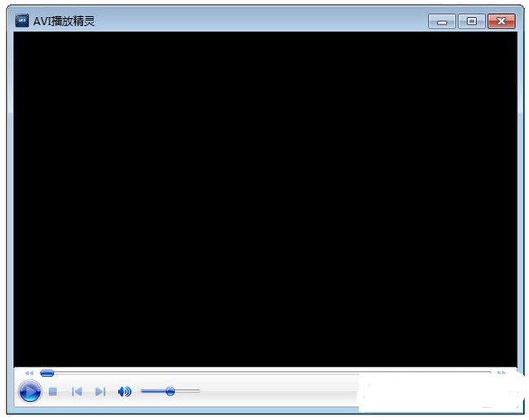
Task: Mute audio with the speaker icon
Action: [124, 392]
